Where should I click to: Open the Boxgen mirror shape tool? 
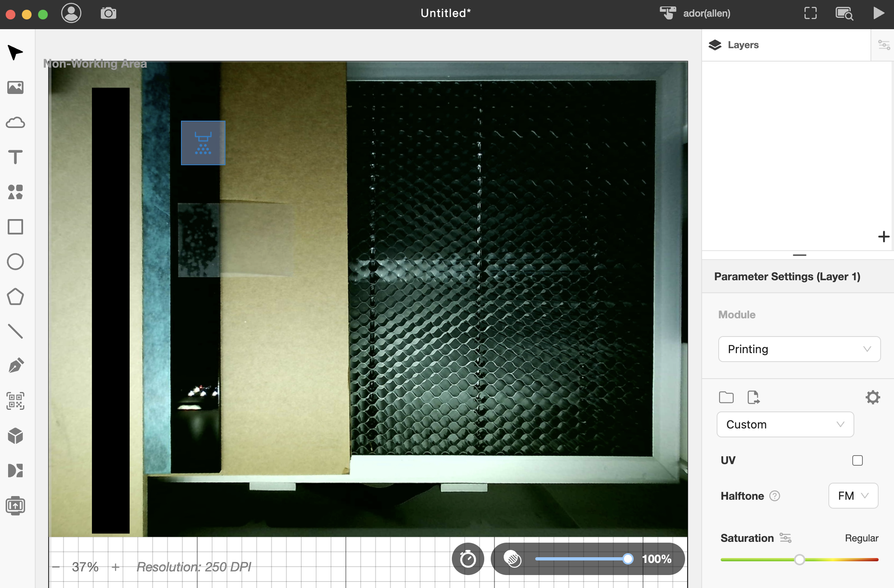pyautogui.click(x=15, y=471)
